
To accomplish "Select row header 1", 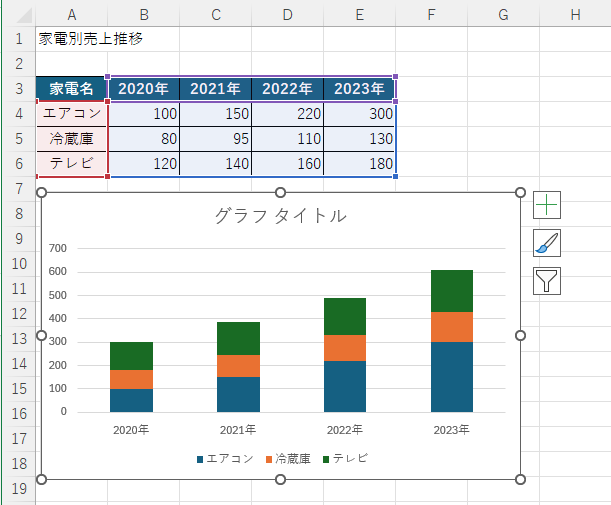I will coord(17,39).
